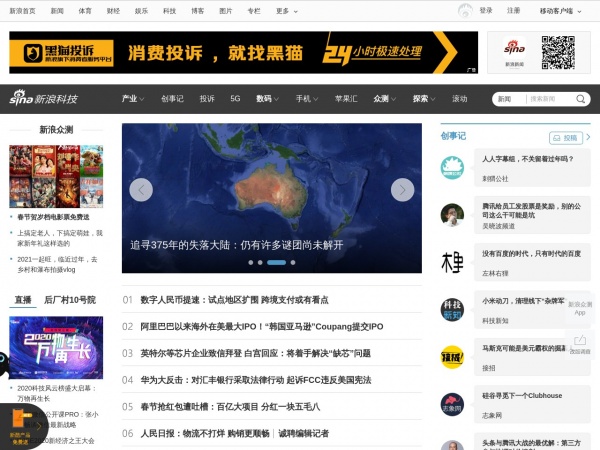
Task: Open headline 数字人民币提速
Action: coord(234,300)
